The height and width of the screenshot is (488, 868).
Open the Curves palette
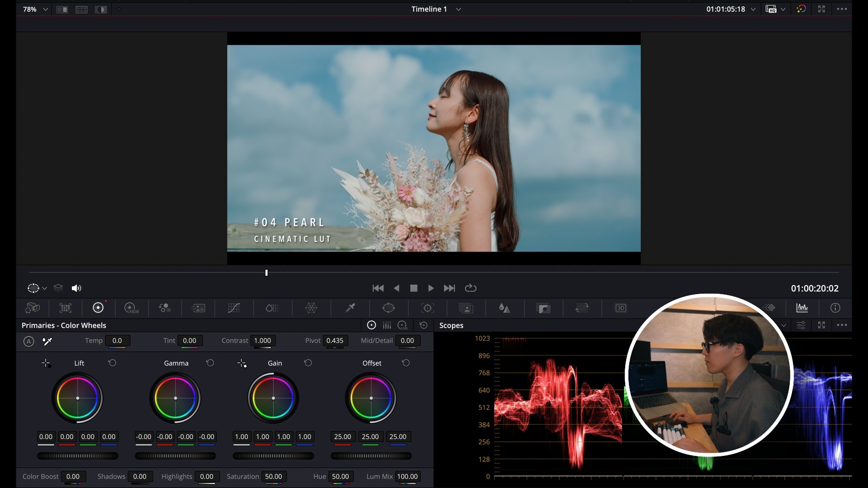coord(234,308)
